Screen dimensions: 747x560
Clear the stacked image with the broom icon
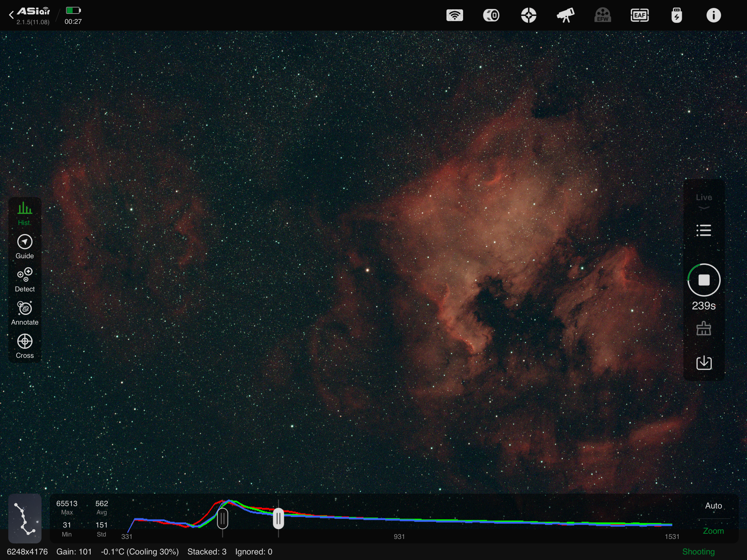pos(704,328)
